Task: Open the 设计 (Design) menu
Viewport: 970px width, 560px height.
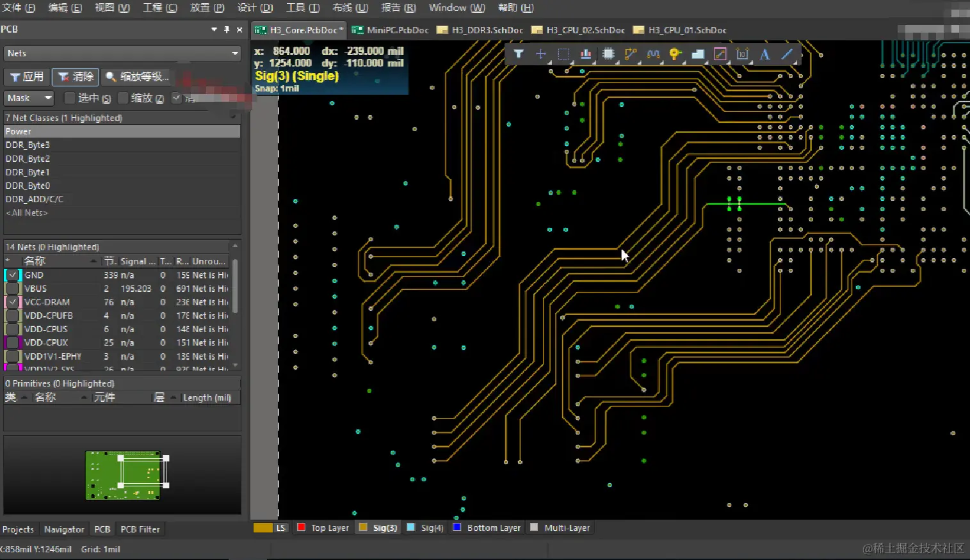Action: click(255, 8)
